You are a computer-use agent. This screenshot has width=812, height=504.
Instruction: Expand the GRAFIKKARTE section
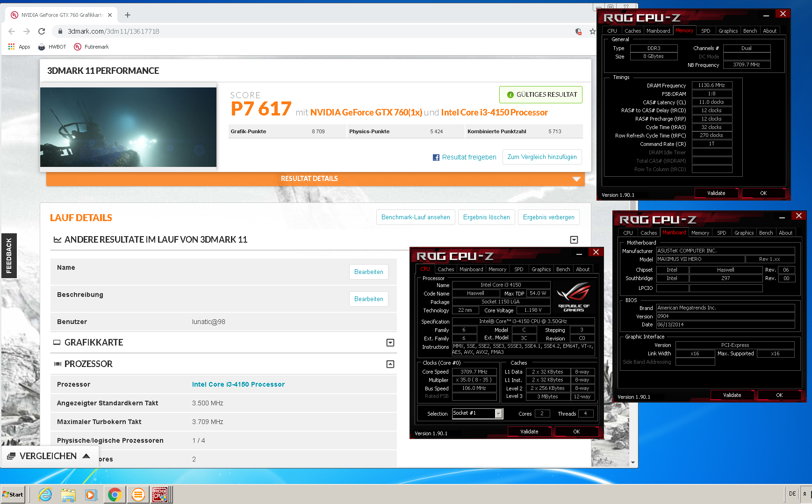coord(390,343)
